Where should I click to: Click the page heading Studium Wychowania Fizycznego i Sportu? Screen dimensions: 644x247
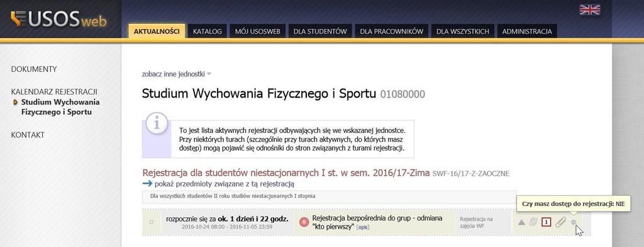259,94
